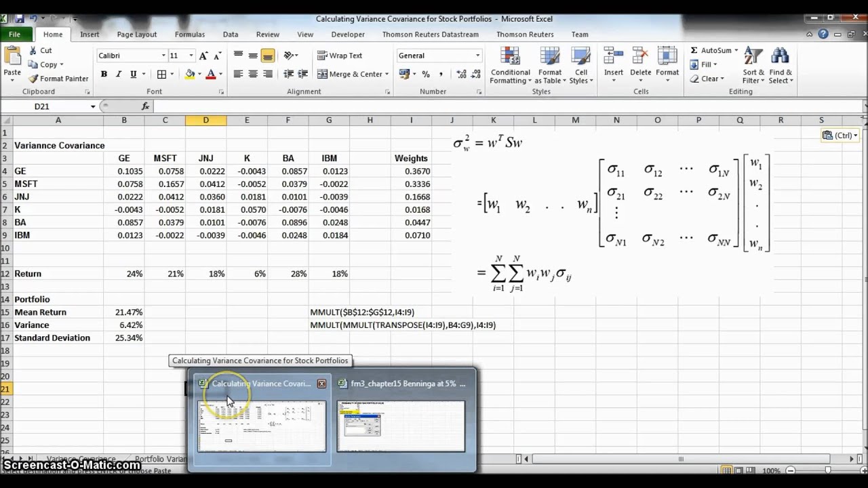Toggle Italic formatting
Viewport: 868px width, 488px height.
pyautogui.click(x=119, y=75)
